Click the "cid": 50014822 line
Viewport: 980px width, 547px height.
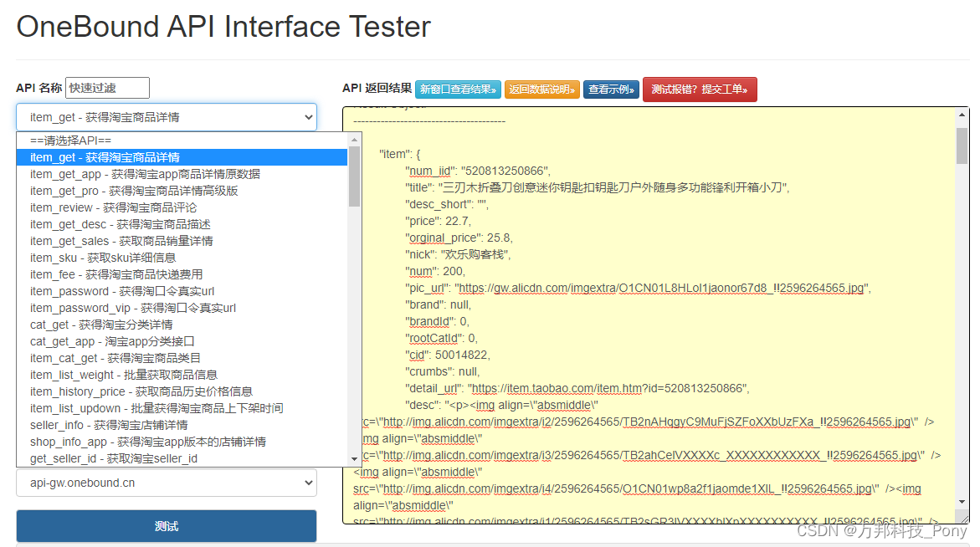tap(448, 355)
